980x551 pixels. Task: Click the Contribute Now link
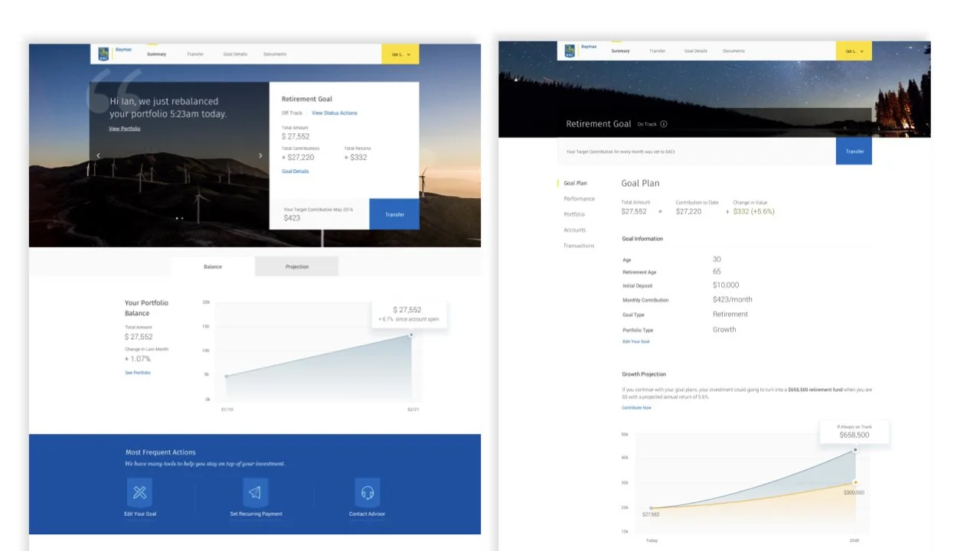pyautogui.click(x=637, y=408)
